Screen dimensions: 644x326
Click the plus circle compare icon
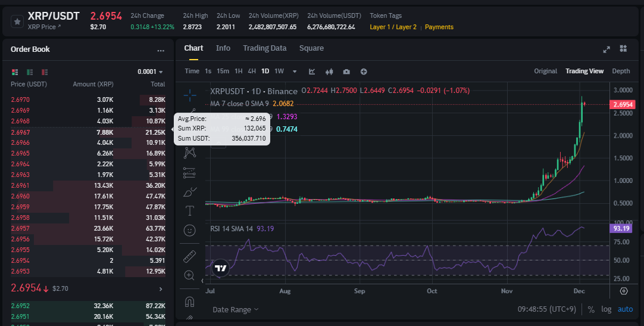point(364,72)
